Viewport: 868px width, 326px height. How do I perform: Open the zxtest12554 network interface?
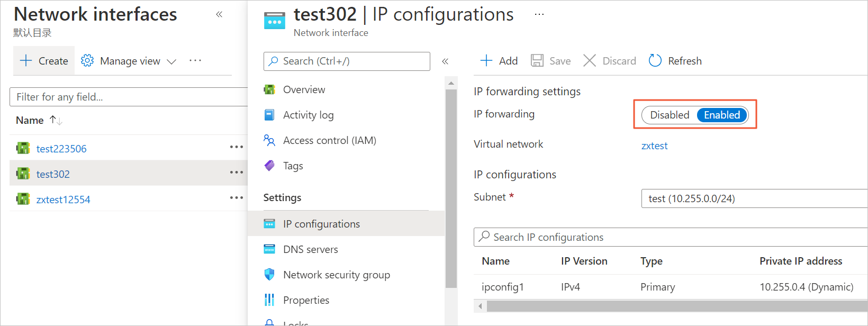click(x=63, y=200)
